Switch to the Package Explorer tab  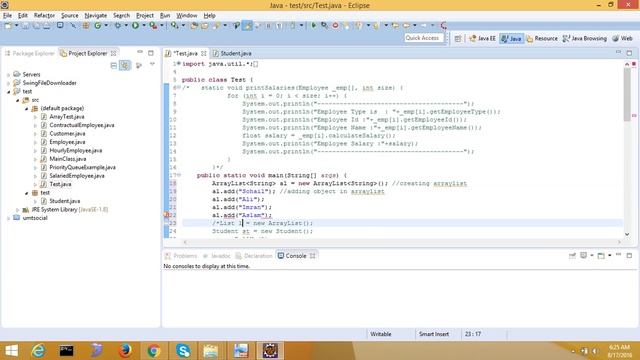coord(29,53)
